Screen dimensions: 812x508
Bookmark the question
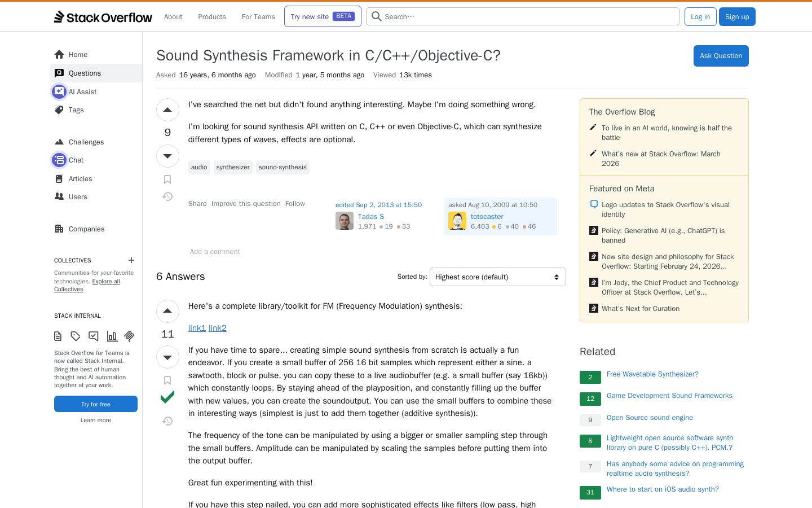tap(167, 179)
